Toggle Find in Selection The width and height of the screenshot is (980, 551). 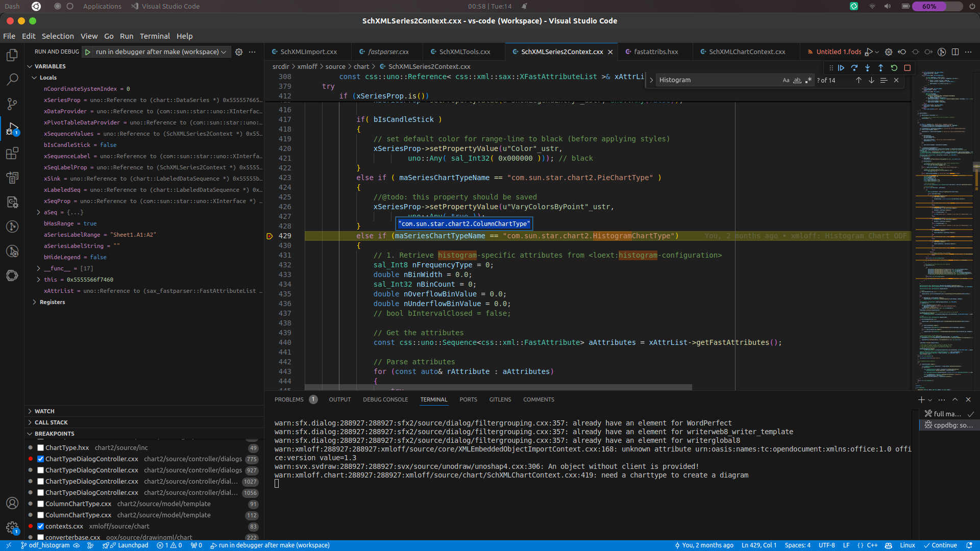(x=884, y=80)
